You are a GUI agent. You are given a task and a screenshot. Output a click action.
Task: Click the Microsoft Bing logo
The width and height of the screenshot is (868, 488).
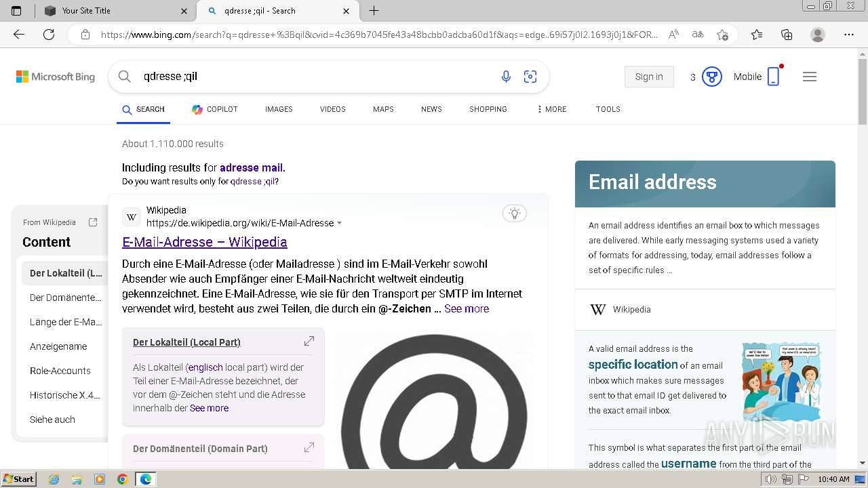[56, 77]
